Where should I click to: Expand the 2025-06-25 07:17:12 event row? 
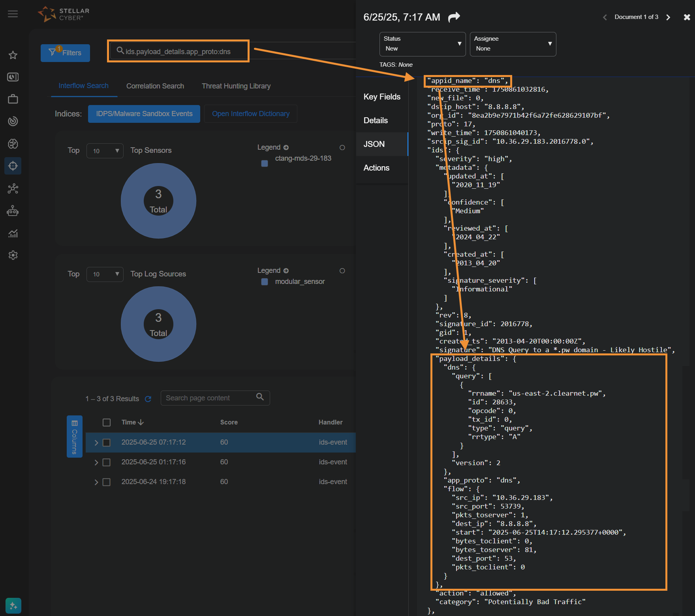pyautogui.click(x=96, y=443)
